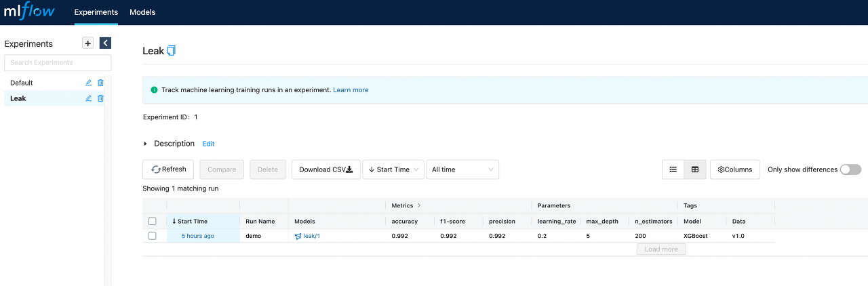
Task: Toggle Only show differences switch
Action: (850, 169)
